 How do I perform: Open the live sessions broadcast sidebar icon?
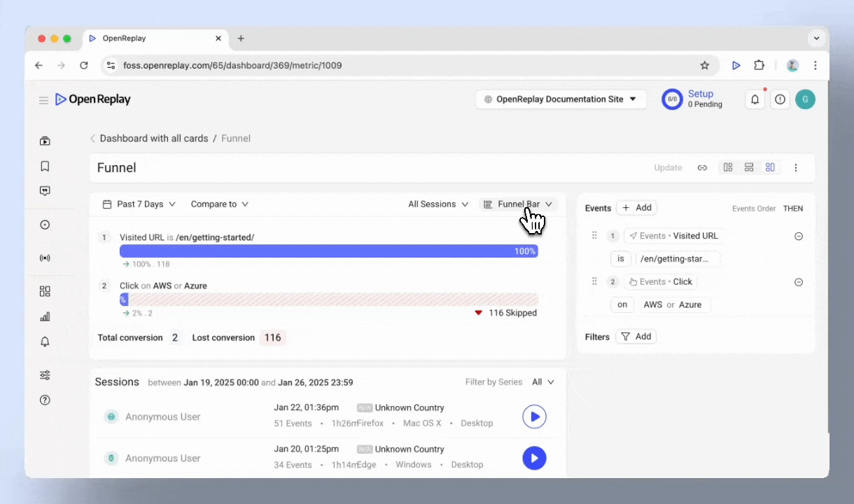point(45,258)
